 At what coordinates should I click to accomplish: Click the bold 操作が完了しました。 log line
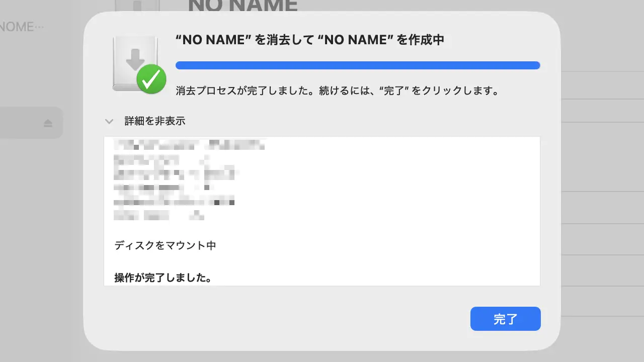(163, 278)
